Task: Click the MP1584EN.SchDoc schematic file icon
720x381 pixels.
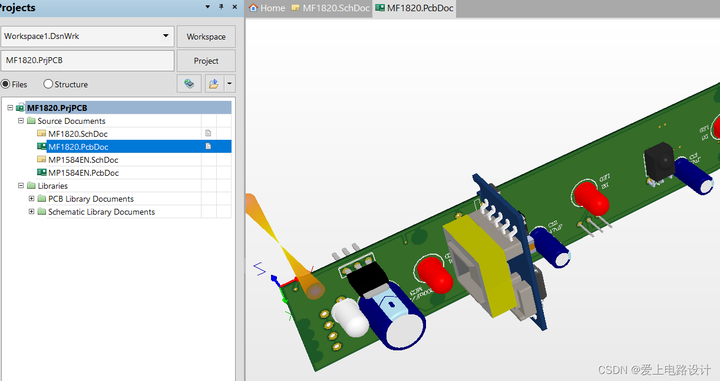Action: click(x=41, y=159)
